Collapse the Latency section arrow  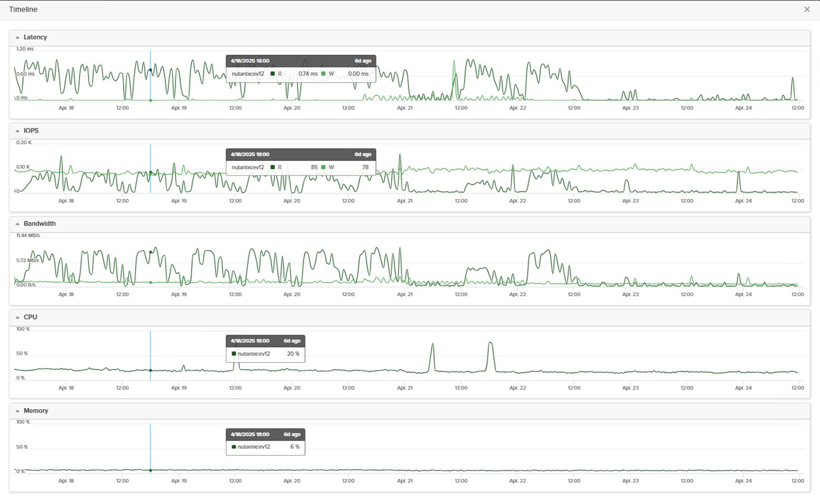pos(18,37)
